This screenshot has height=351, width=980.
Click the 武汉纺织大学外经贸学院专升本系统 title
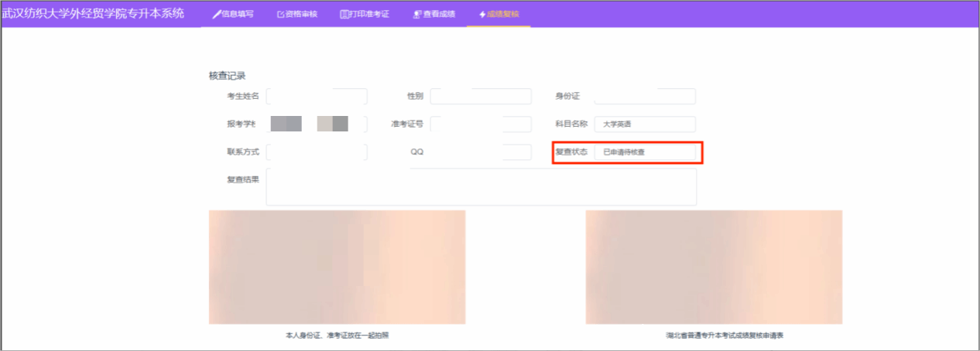93,14
